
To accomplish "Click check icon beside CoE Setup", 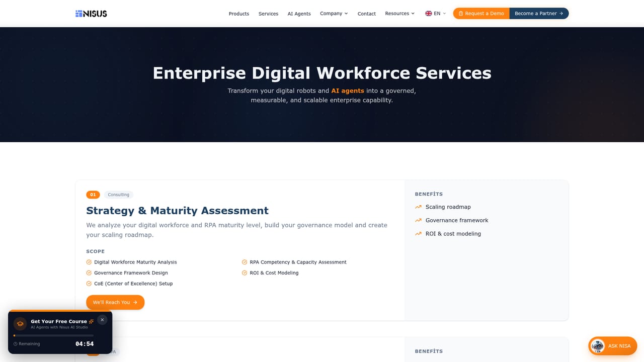I will pyautogui.click(x=89, y=284).
